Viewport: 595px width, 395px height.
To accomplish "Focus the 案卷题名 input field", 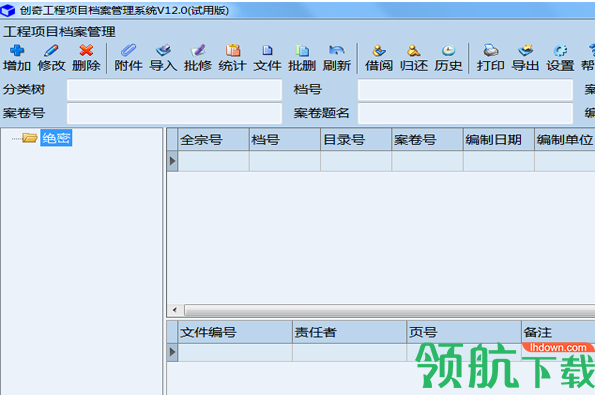I will pyautogui.click(x=465, y=113).
